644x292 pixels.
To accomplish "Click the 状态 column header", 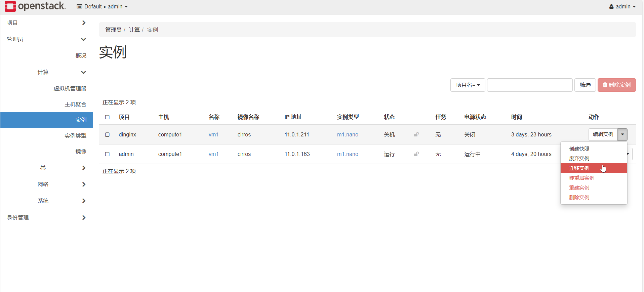I will click(389, 117).
